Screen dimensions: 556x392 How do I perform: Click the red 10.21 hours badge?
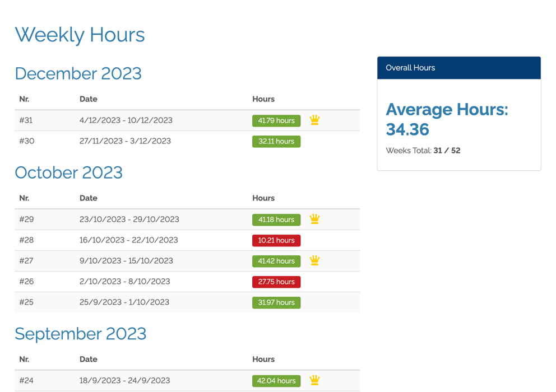tap(276, 240)
